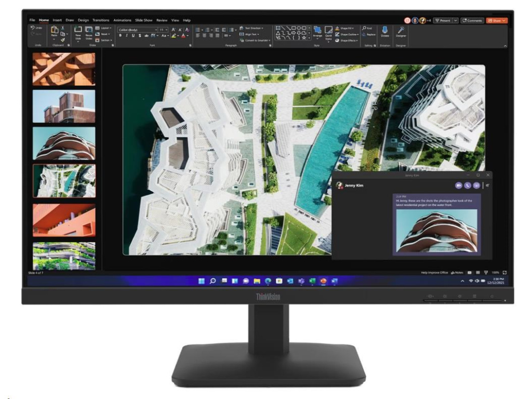Click the Present button
This screenshot has width=532, height=399.
point(443,20)
